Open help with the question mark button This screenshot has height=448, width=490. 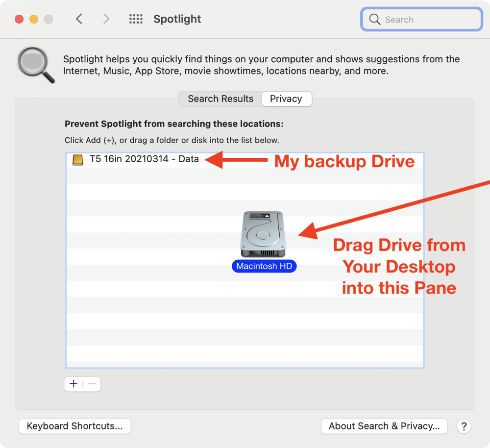pyautogui.click(x=464, y=426)
